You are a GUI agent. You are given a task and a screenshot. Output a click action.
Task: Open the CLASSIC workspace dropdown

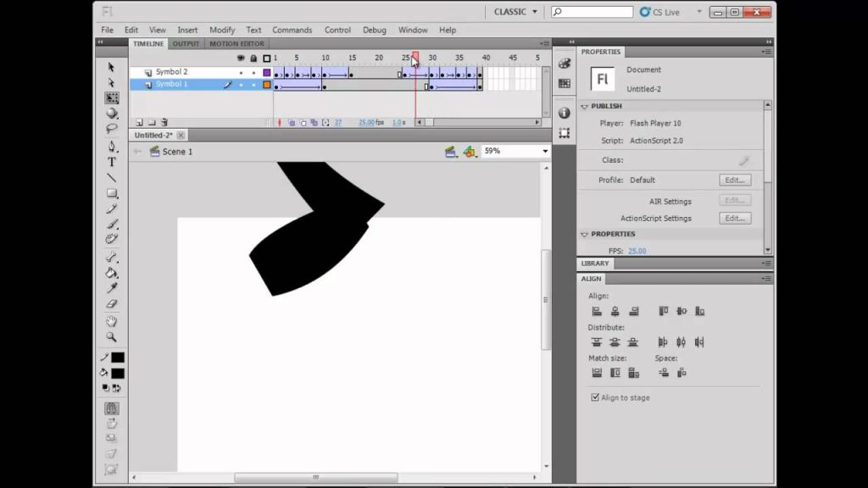tap(515, 12)
